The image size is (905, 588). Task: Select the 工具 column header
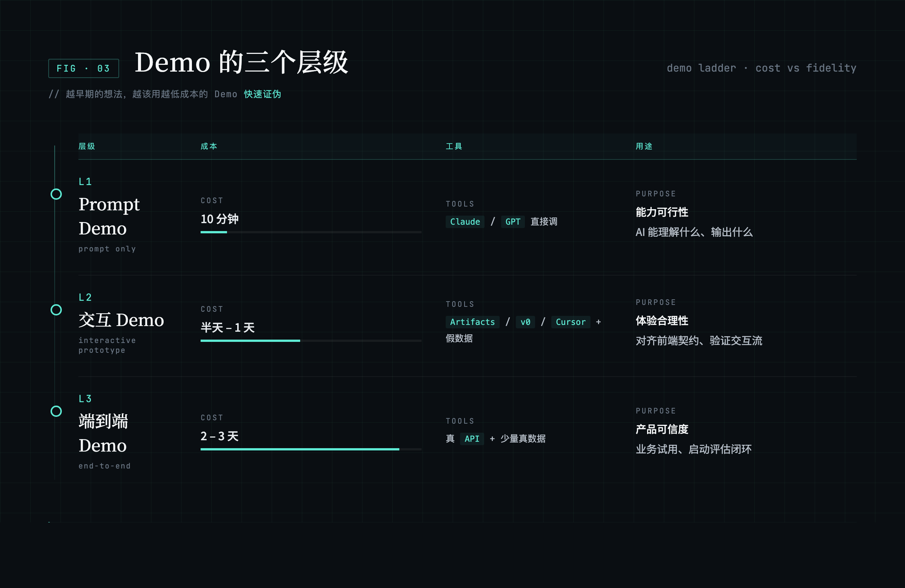454,146
